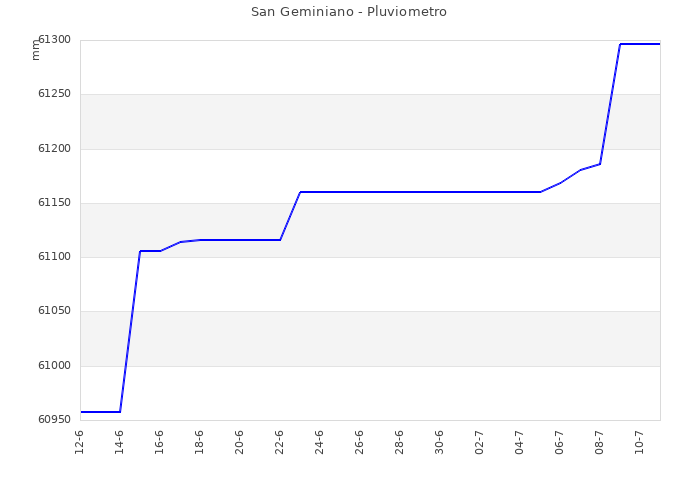
Task: Click the mm unit label
Action: pyautogui.click(x=35, y=50)
